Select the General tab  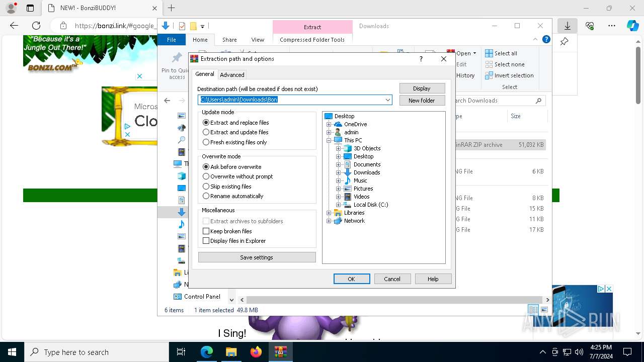[x=205, y=74]
